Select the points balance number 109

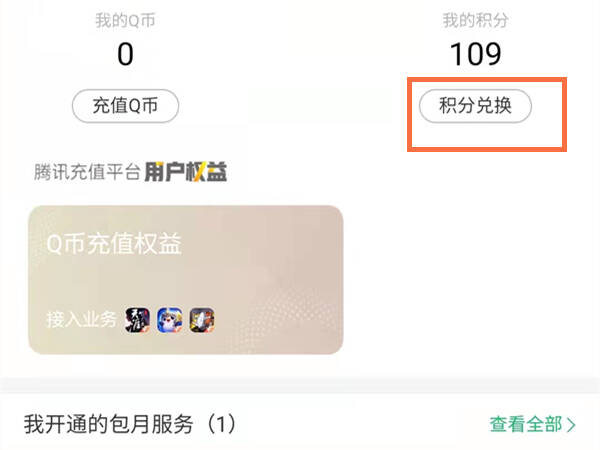475,54
